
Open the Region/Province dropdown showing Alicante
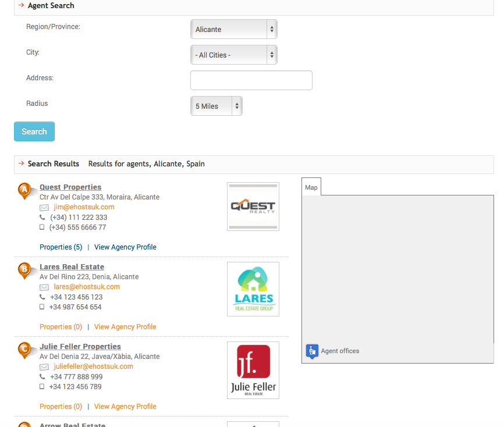(x=234, y=29)
